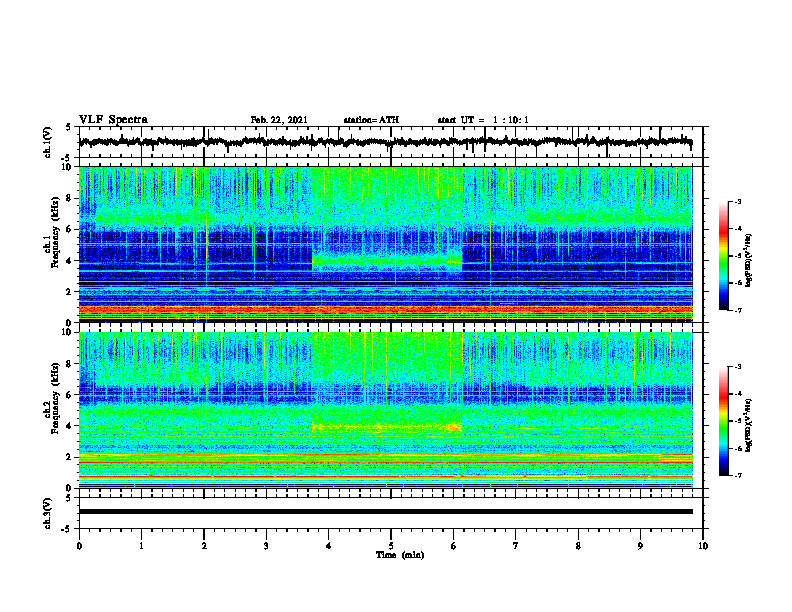Click the "station=ATH" header label
This screenshot has height=612, width=792.
[x=371, y=120]
